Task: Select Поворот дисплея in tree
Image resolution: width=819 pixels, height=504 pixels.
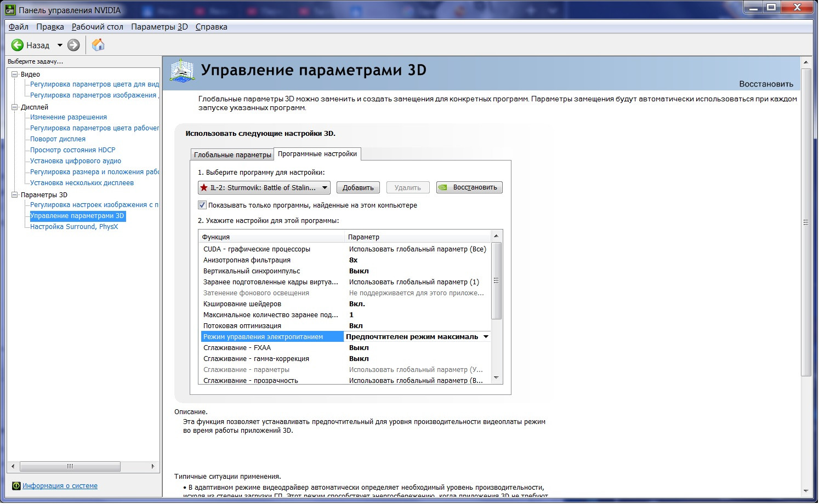Action: pos(58,139)
